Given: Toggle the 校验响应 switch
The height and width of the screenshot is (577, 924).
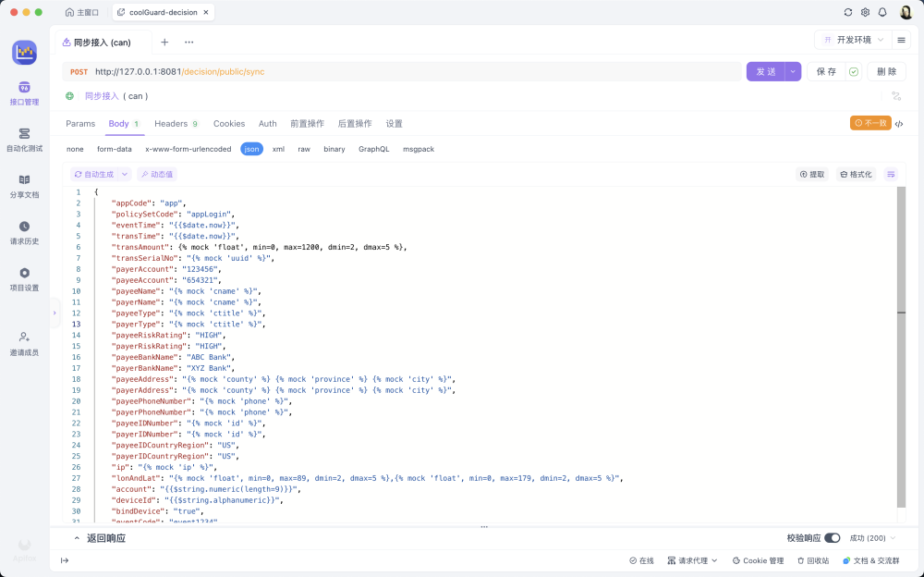Looking at the screenshot, I should point(833,537).
